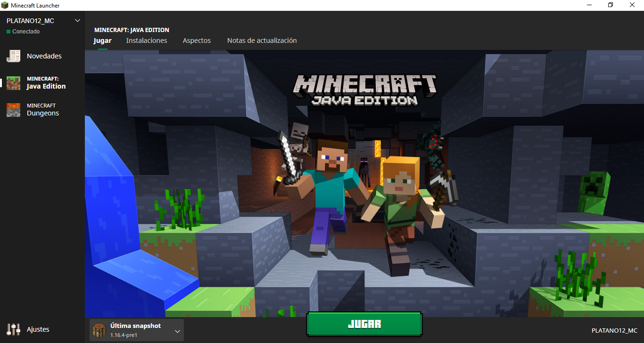The height and width of the screenshot is (343, 644).
Task: Open Ajustes using the sliders icon
Action: click(x=13, y=329)
